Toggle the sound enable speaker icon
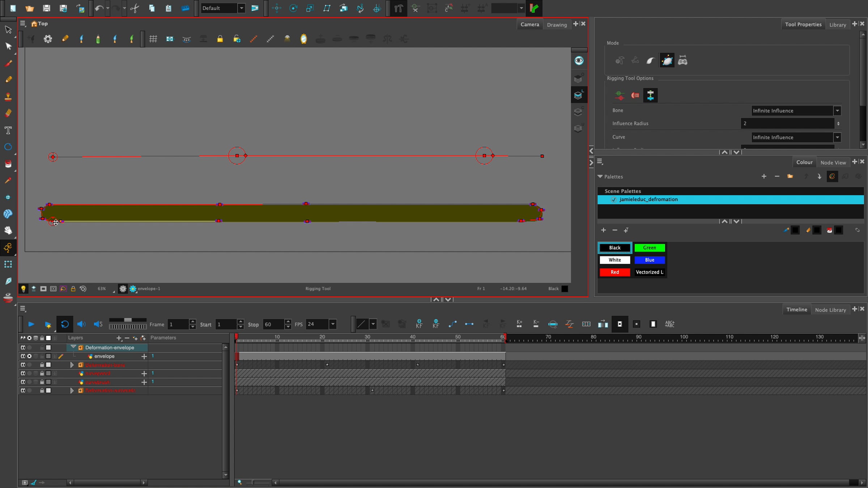The height and width of the screenshot is (488, 868). coord(81,324)
